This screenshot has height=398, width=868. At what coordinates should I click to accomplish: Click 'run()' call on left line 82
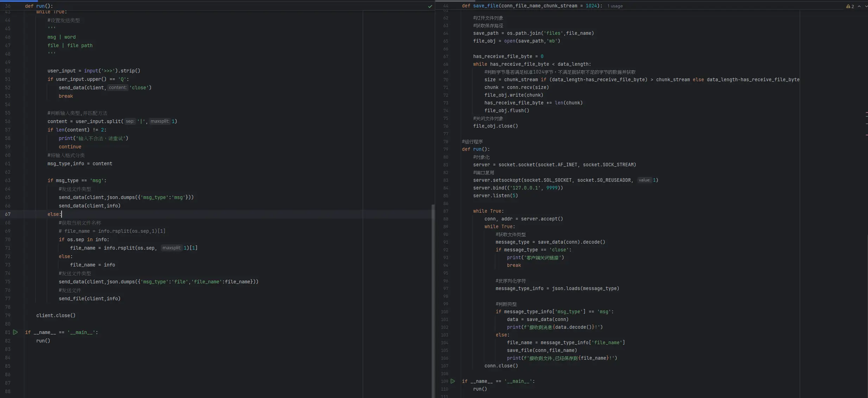click(x=43, y=341)
